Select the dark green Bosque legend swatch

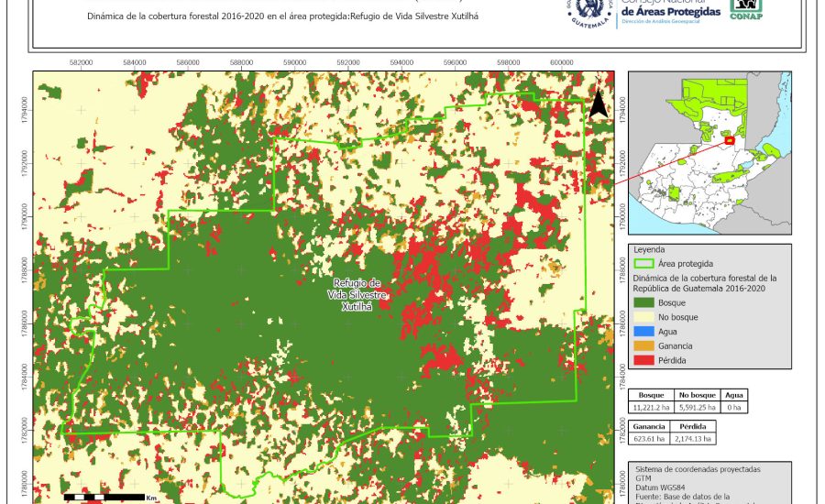(x=643, y=301)
